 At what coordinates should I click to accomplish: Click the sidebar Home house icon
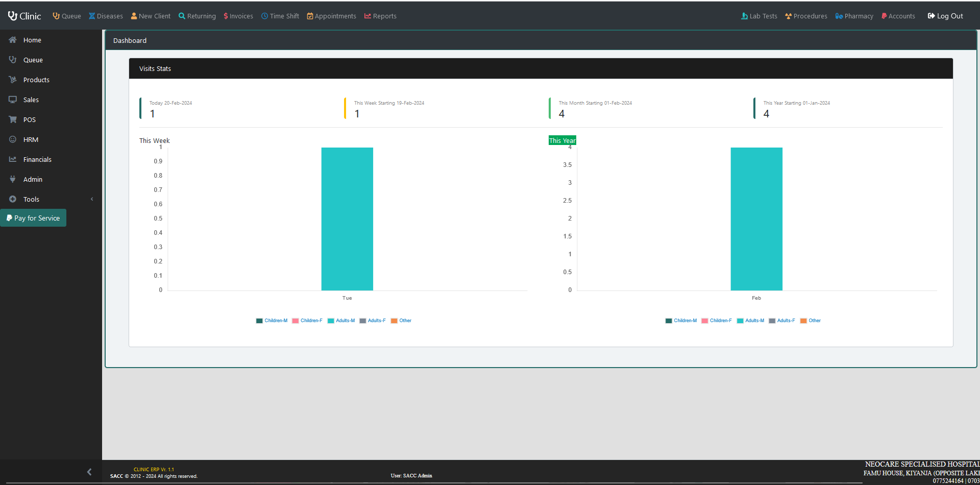(x=13, y=40)
